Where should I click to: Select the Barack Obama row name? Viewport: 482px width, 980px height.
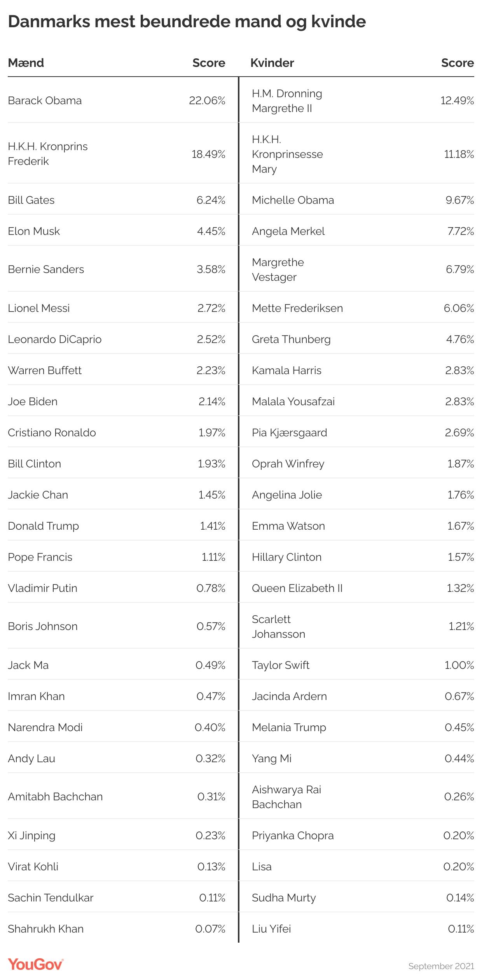(x=45, y=100)
